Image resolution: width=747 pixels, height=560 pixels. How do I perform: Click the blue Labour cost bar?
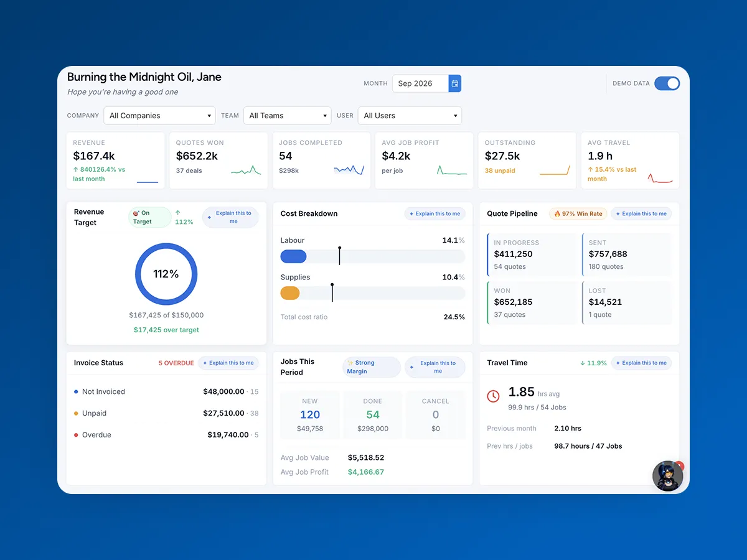[x=293, y=256]
